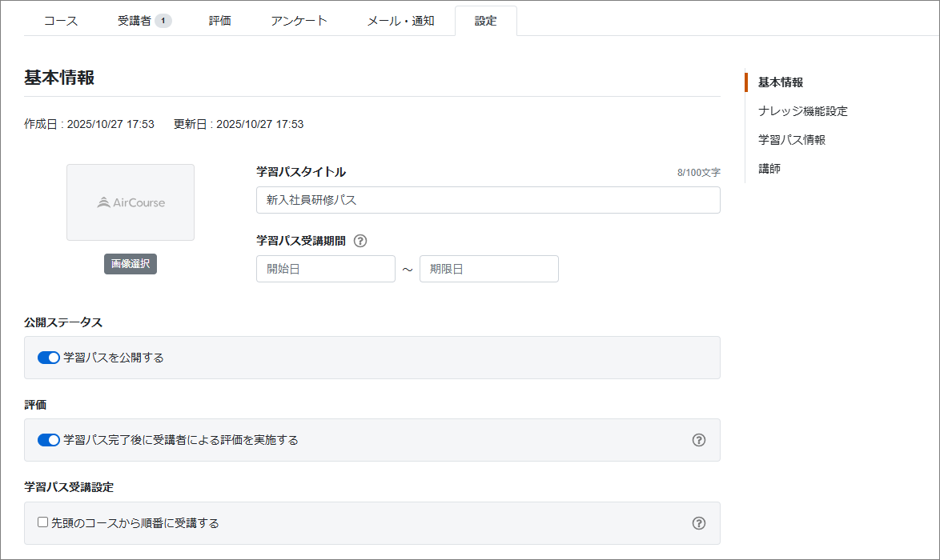The width and height of the screenshot is (940, 560).
Task: Open the 期限日 date field
Action: coord(488,269)
